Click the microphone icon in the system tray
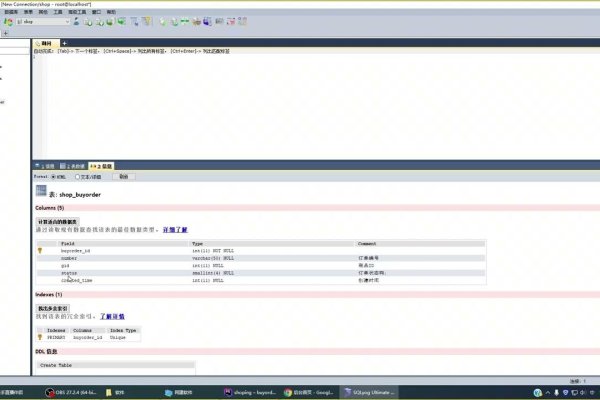The height and width of the screenshot is (400, 600). pos(556,392)
